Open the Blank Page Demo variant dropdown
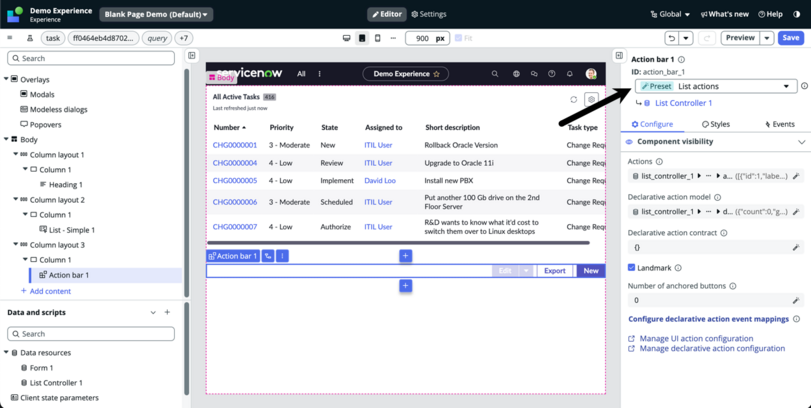 [x=156, y=14]
